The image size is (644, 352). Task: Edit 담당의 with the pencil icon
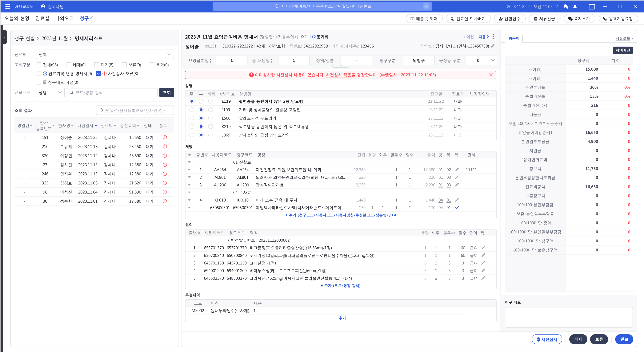493,46
